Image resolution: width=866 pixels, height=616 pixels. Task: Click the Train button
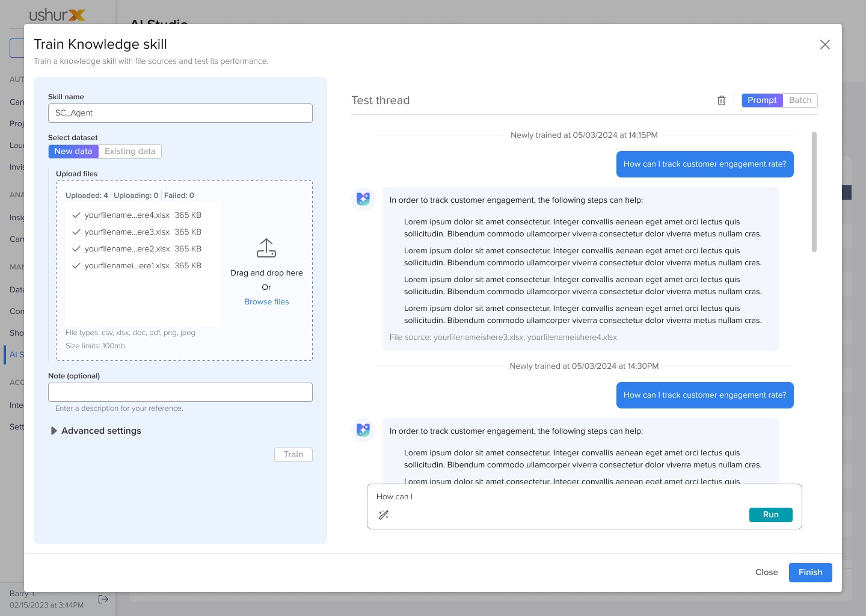click(293, 455)
